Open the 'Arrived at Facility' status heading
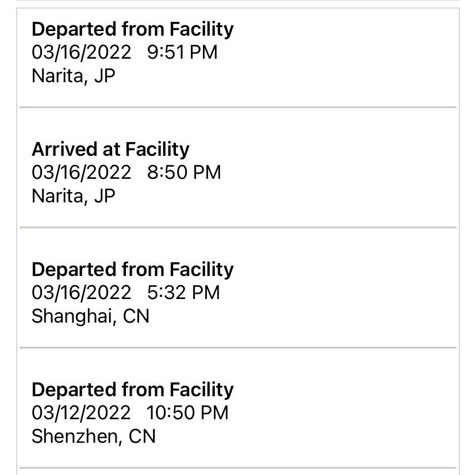 pyautogui.click(x=110, y=150)
